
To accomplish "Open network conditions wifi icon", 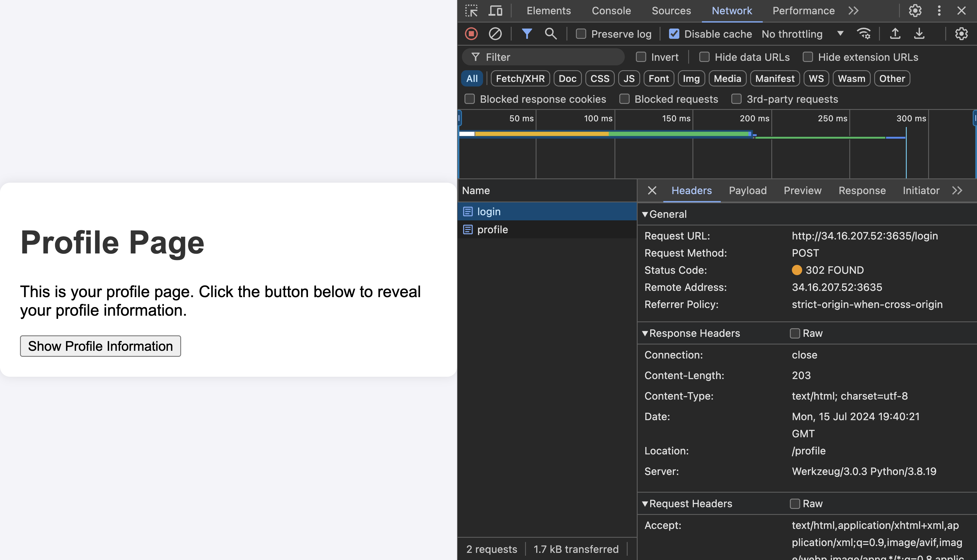I will click(x=864, y=34).
